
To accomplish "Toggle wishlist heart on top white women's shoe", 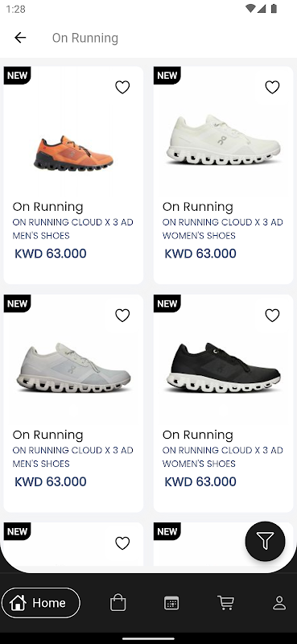I will point(272,87).
